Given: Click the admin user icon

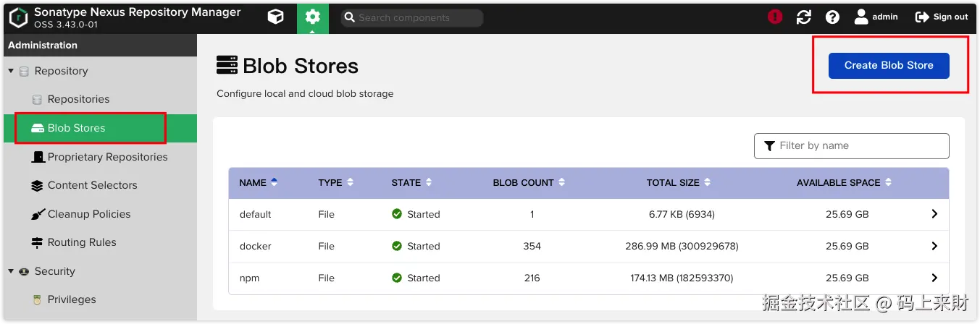Looking at the screenshot, I should (x=860, y=17).
